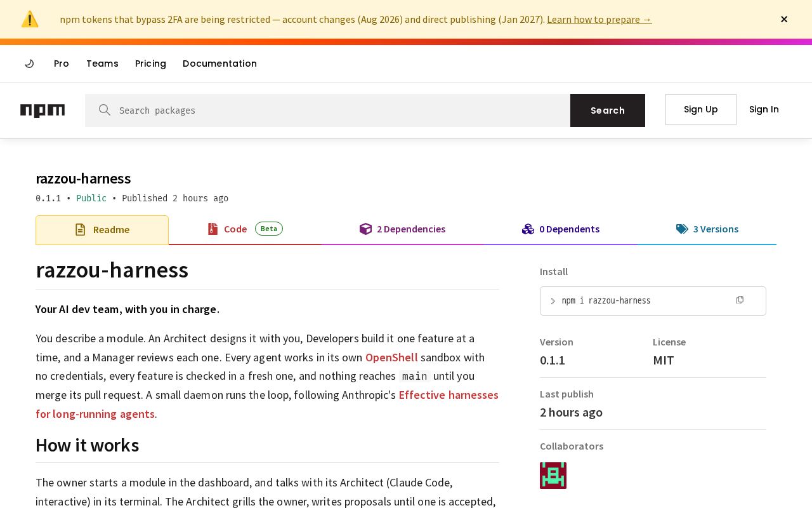This screenshot has width=812, height=508.
Task: Click the Code tab file icon
Action: click(213, 229)
